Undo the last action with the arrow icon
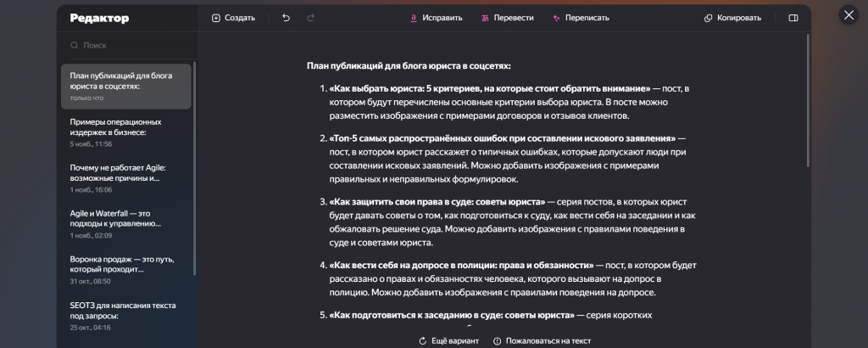This screenshot has height=348, width=868. 286,18
